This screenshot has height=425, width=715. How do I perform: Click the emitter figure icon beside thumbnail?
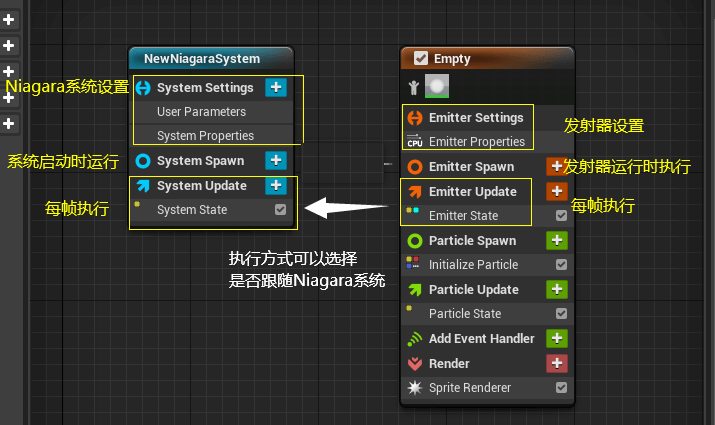pyautogui.click(x=414, y=87)
